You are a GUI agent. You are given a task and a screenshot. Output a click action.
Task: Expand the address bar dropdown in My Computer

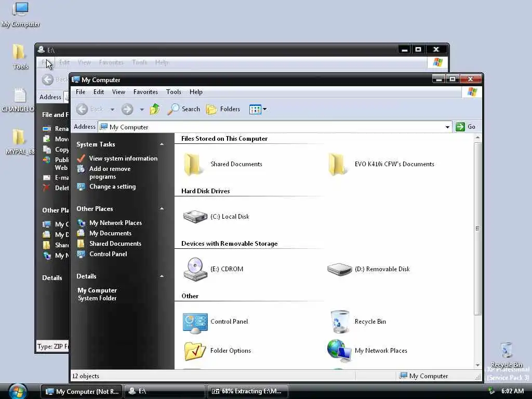point(447,127)
